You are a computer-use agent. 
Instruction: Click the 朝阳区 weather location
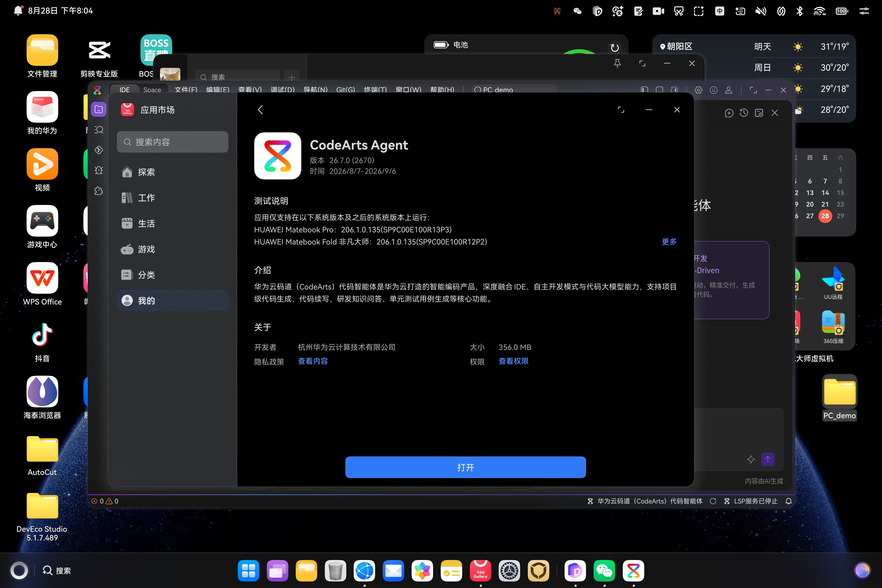676,46
